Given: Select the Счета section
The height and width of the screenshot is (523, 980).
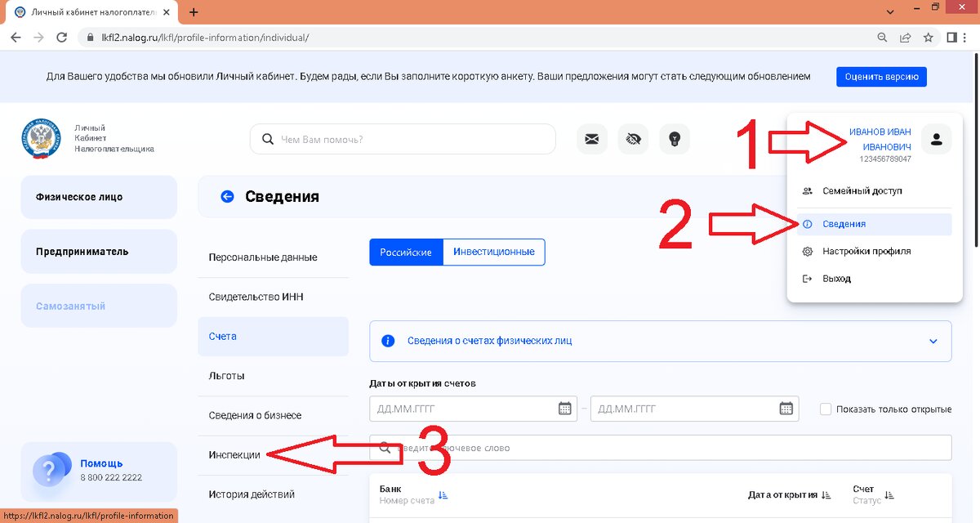Looking at the screenshot, I should tap(273, 337).
